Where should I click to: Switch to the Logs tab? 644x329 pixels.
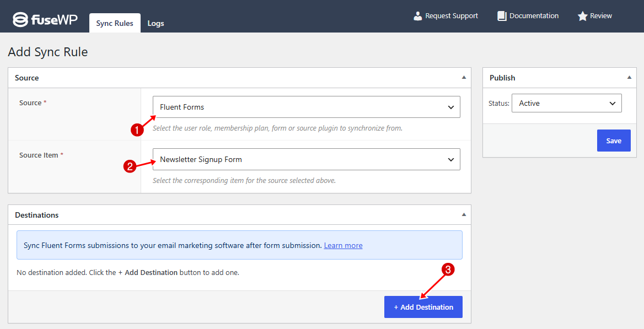pyautogui.click(x=155, y=23)
